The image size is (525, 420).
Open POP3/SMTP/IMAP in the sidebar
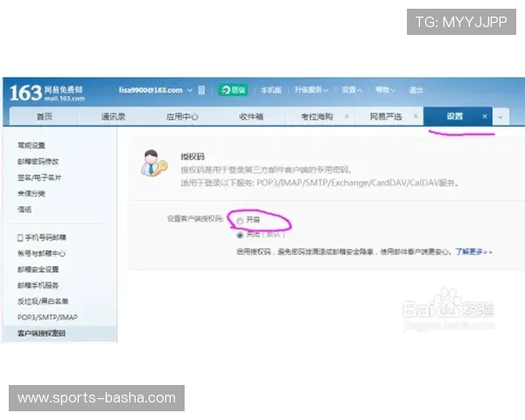(47, 317)
